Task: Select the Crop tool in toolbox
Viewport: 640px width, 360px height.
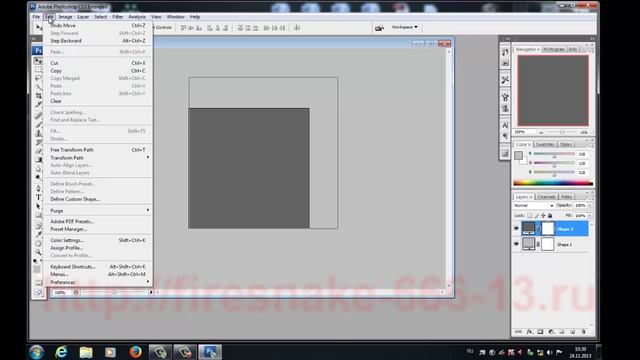Action: click(x=38, y=96)
